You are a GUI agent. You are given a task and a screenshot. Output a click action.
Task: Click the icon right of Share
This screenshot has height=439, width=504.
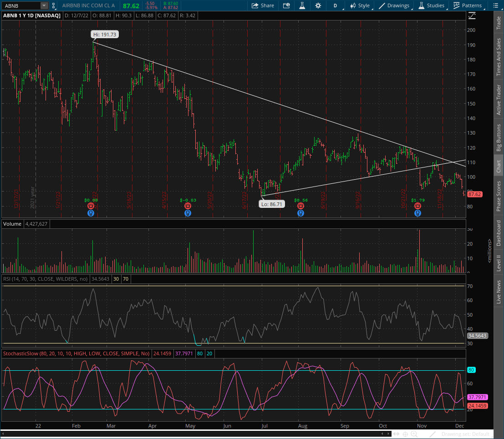tap(286, 5)
